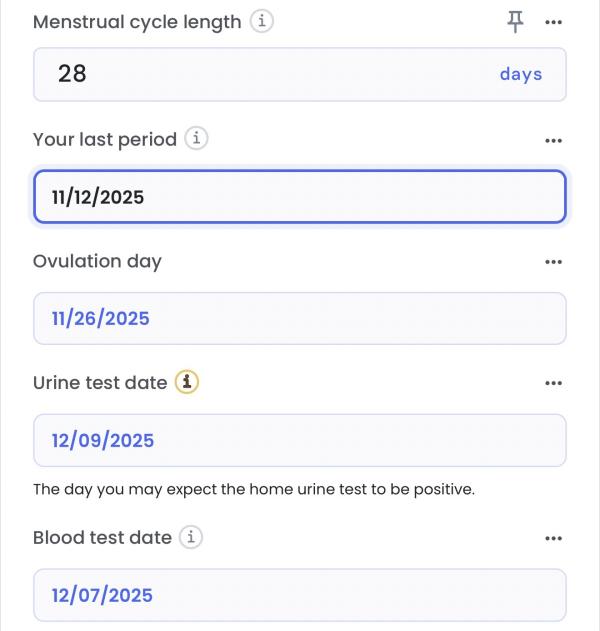Open three-dot menu for Your last period
Screen dimensions: 600x631
tap(553, 141)
